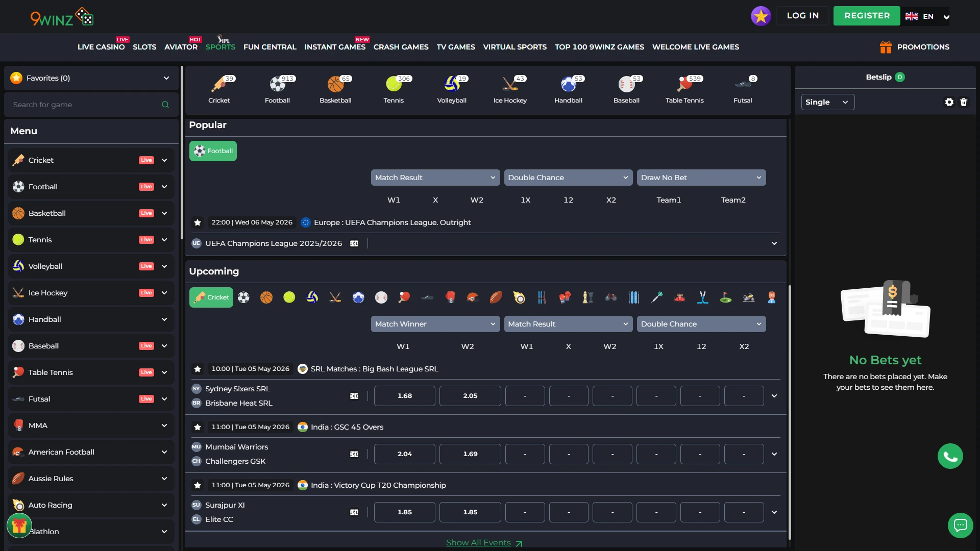Filter Upcoming by the tennis ball icon

point(289,297)
